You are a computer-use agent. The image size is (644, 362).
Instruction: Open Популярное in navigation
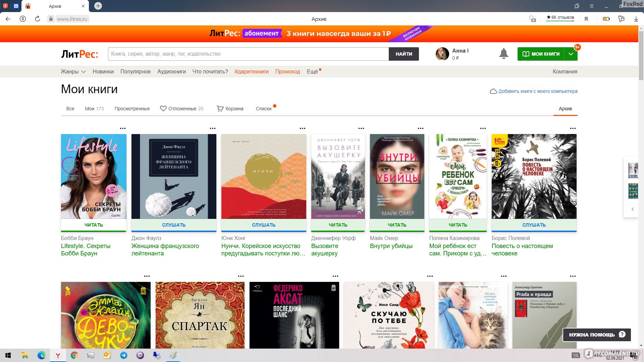tap(136, 71)
